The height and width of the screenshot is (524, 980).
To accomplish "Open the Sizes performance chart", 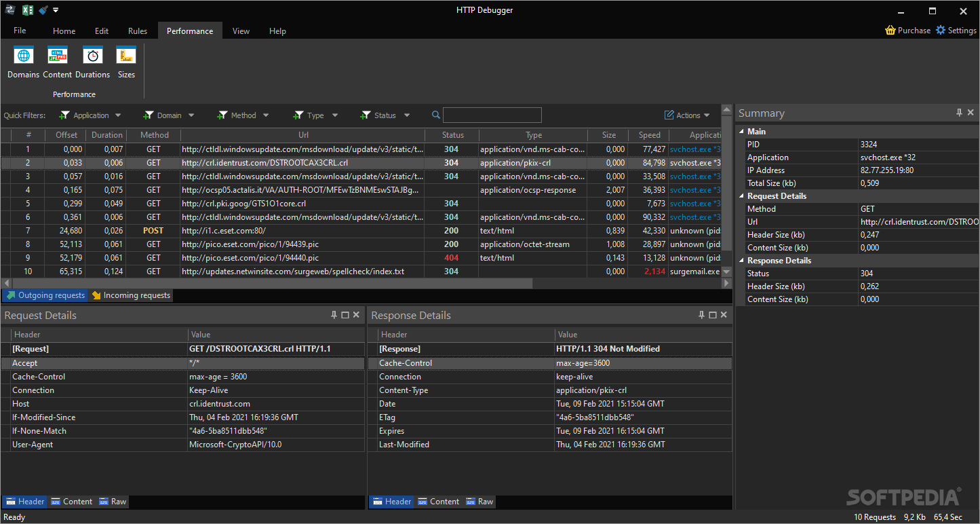I will tap(126, 62).
